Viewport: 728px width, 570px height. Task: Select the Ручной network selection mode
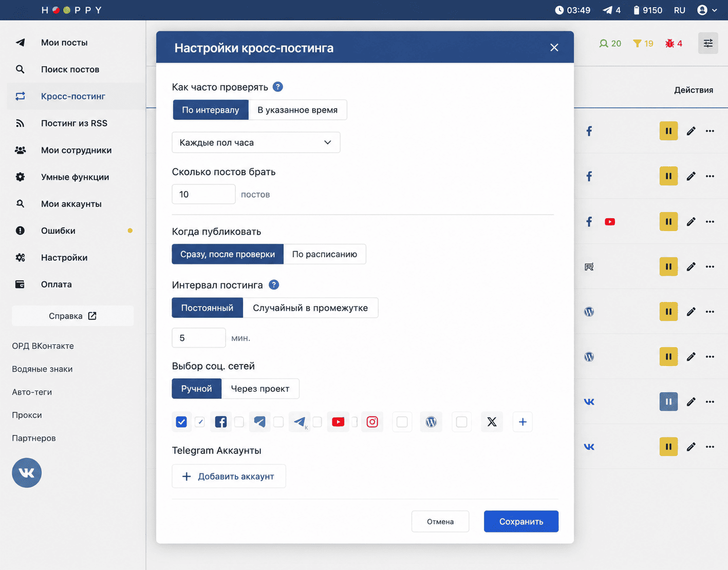tap(196, 389)
